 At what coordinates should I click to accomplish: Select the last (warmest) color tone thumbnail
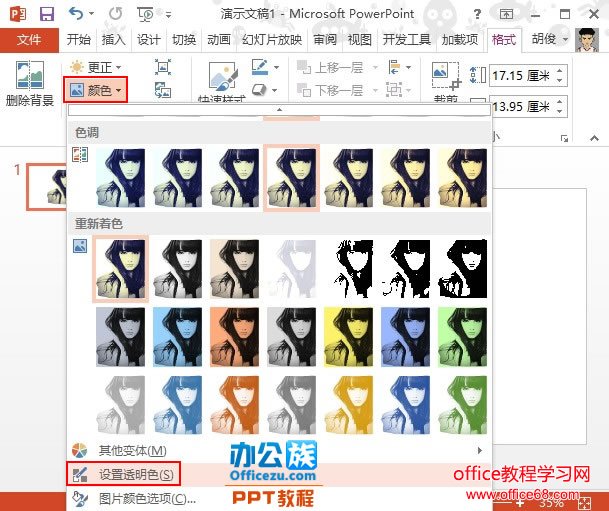click(462, 178)
